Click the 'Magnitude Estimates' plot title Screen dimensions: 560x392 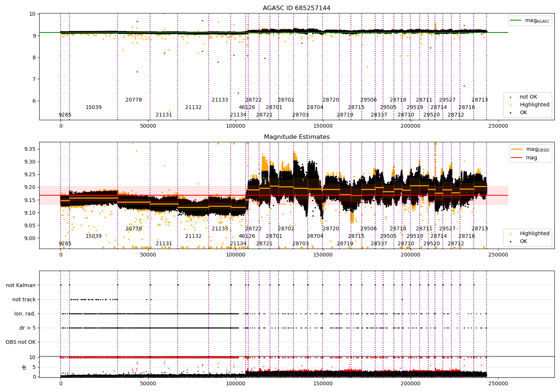296,137
